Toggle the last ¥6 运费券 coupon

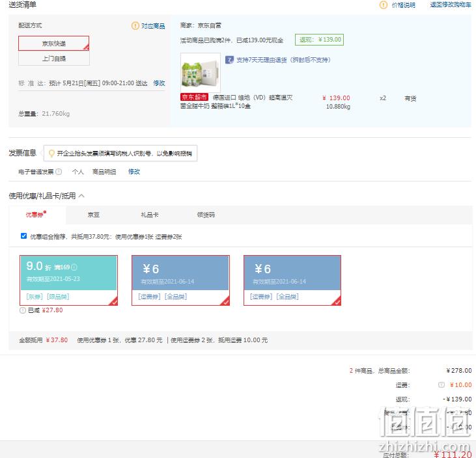(x=292, y=280)
